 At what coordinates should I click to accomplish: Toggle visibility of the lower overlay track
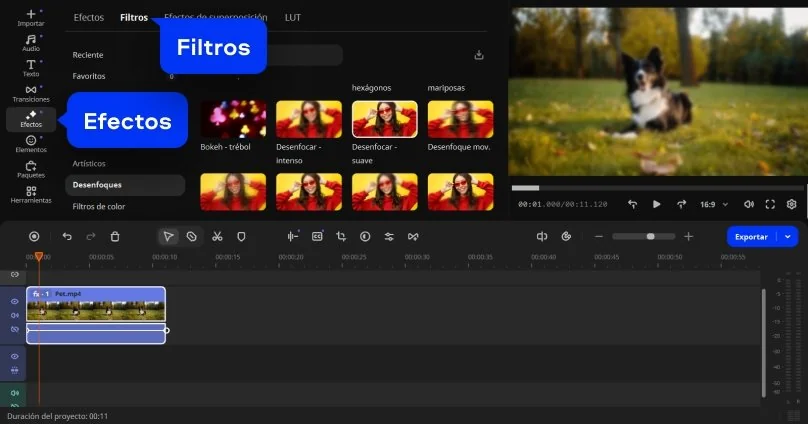[15, 356]
